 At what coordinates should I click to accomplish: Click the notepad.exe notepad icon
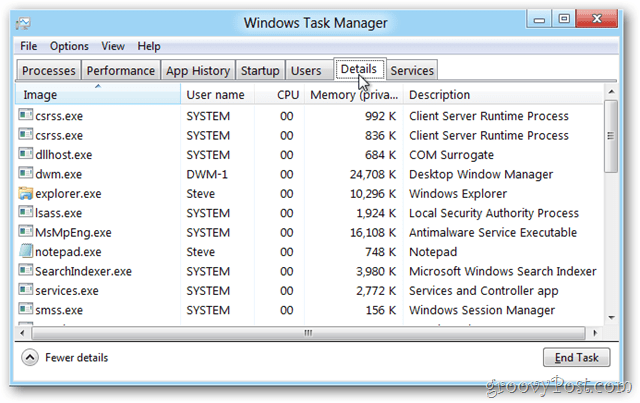(25, 251)
